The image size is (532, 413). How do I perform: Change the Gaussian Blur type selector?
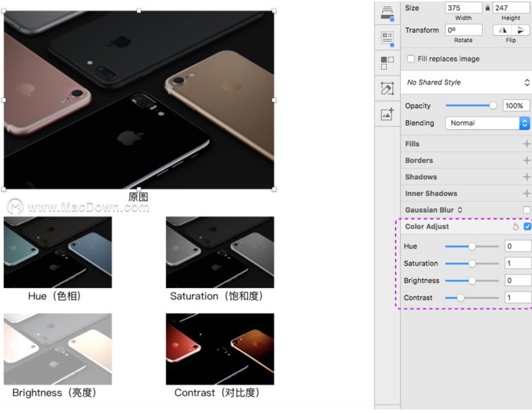[x=460, y=210]
